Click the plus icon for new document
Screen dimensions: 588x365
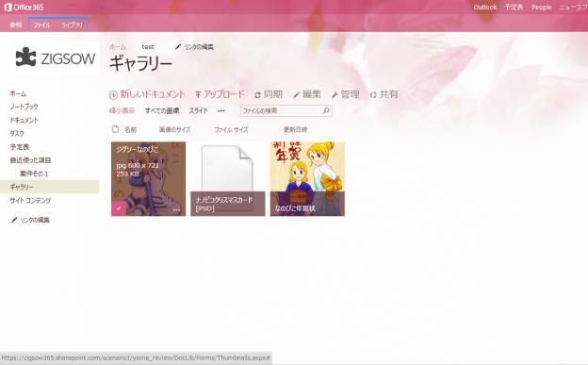coord(113,95)
